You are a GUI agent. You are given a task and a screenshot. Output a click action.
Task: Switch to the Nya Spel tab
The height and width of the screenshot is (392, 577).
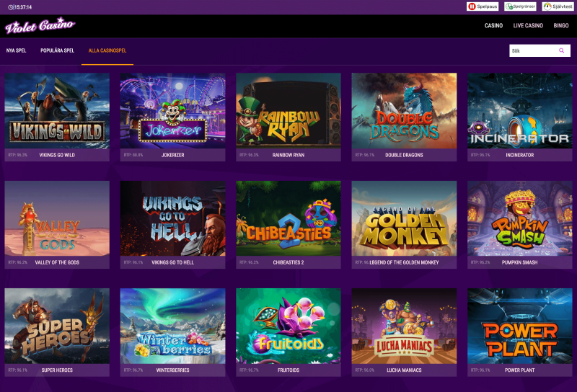[x=16, y=50]
